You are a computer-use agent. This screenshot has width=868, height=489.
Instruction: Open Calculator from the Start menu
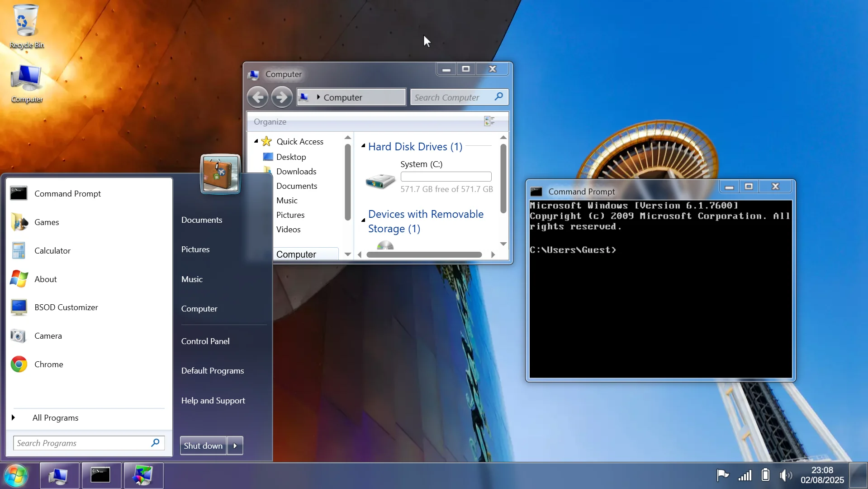tap(52, 250)
